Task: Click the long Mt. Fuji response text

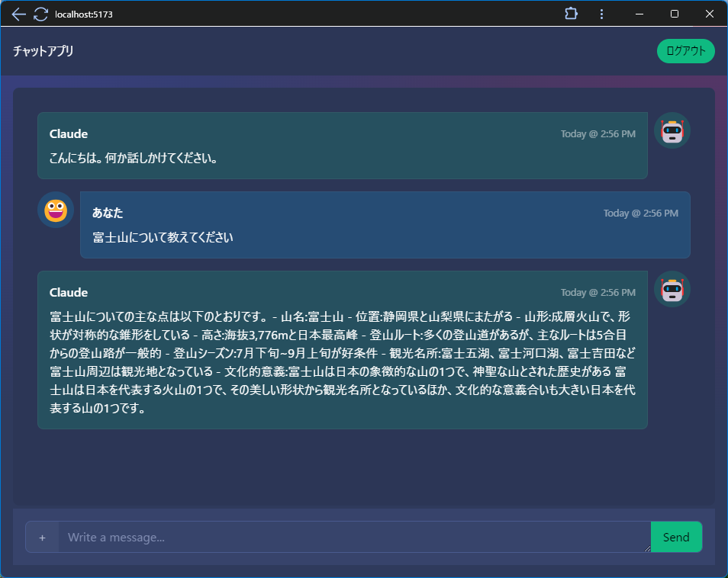Action: [342, 362]
